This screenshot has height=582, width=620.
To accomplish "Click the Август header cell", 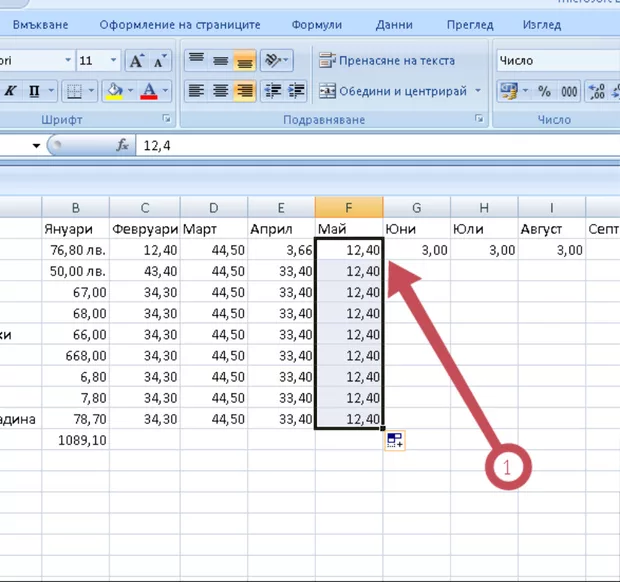I will coord(552,229).
